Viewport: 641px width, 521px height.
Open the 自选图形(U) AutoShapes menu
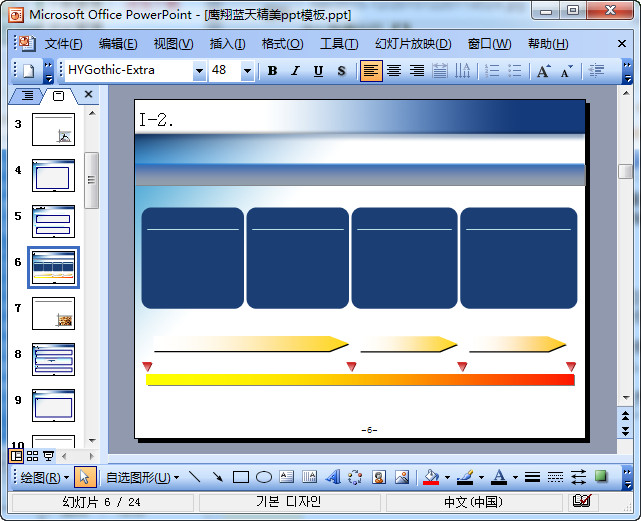[x=142, y=477]
